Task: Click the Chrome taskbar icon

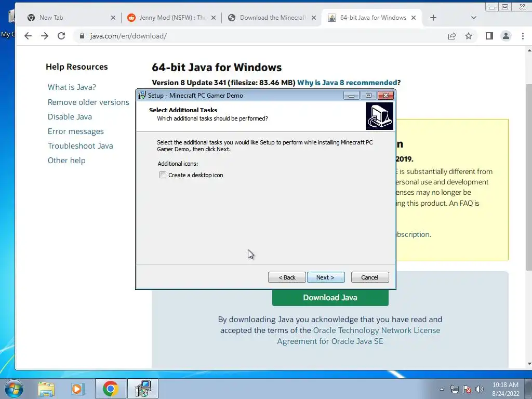Action: point(110,389)
